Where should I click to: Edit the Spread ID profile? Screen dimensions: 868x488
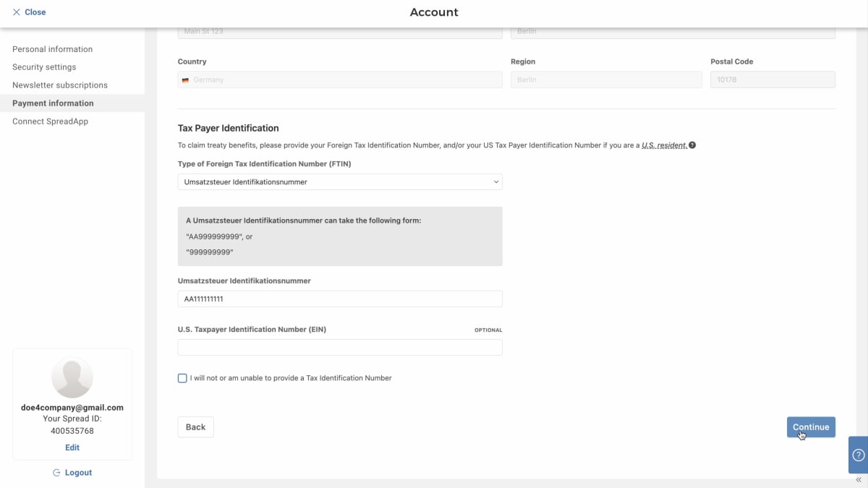click(x=72, y=448)
